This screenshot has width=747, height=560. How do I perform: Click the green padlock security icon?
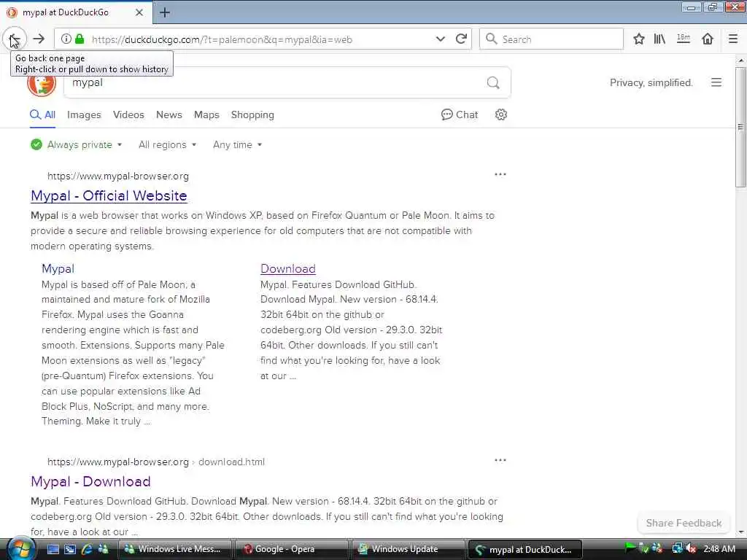point(80,39)
